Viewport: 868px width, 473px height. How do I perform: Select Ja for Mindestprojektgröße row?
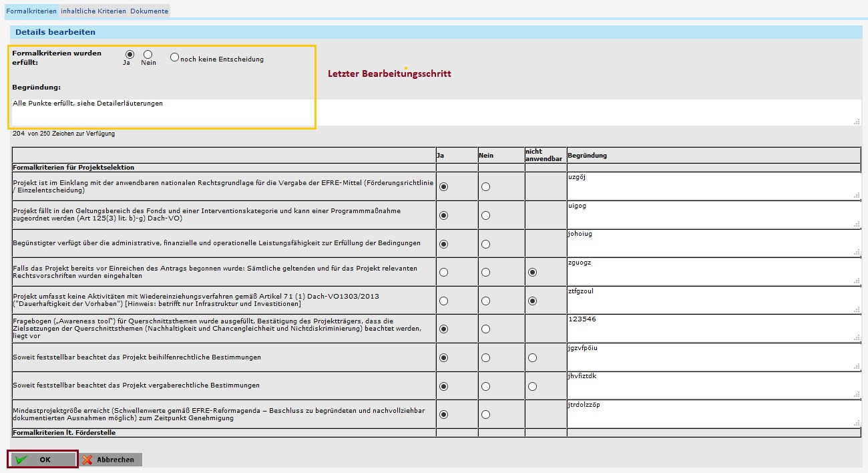click(444, 414)
